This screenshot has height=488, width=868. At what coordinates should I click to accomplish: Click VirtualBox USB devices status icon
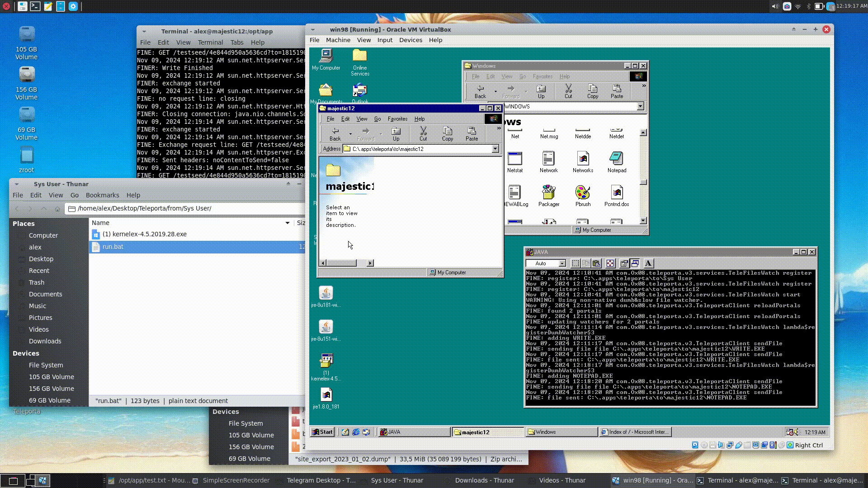pos(738,445)
